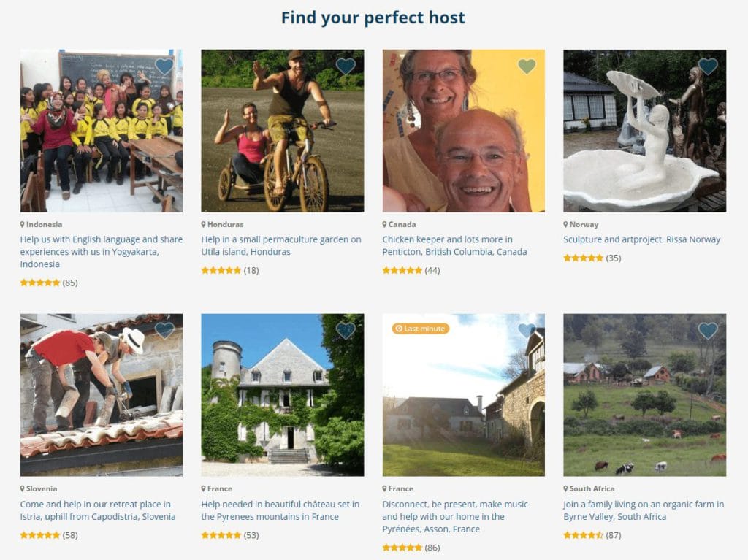Toggle heart on Honduras permaculture listing
The image size is (748, 560).
[x=346, y=66]
